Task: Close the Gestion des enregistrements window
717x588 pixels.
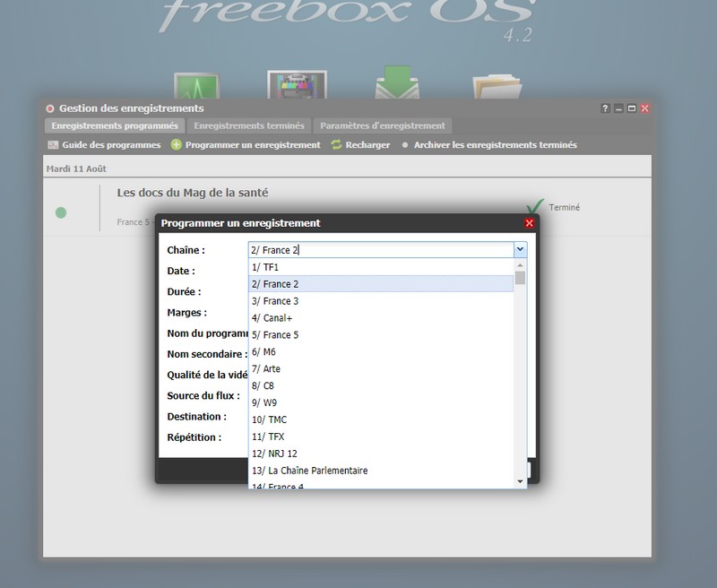Action: click(644, 108)
